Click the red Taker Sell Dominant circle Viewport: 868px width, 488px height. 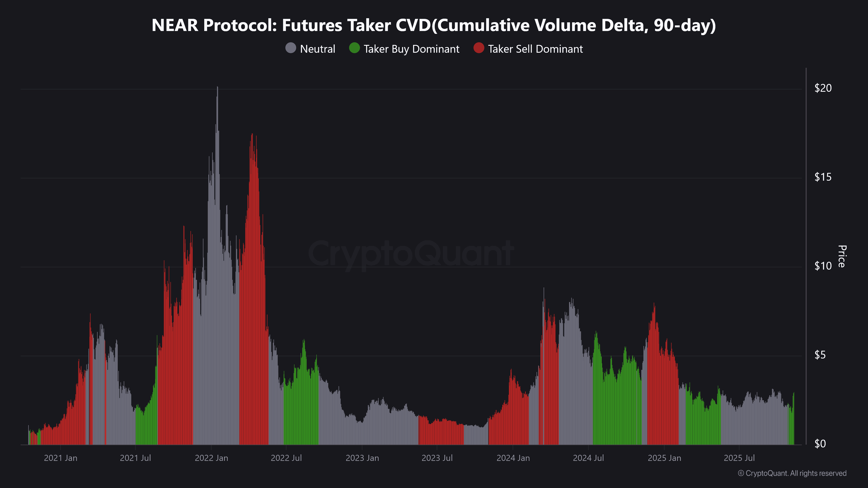(478, 48)
